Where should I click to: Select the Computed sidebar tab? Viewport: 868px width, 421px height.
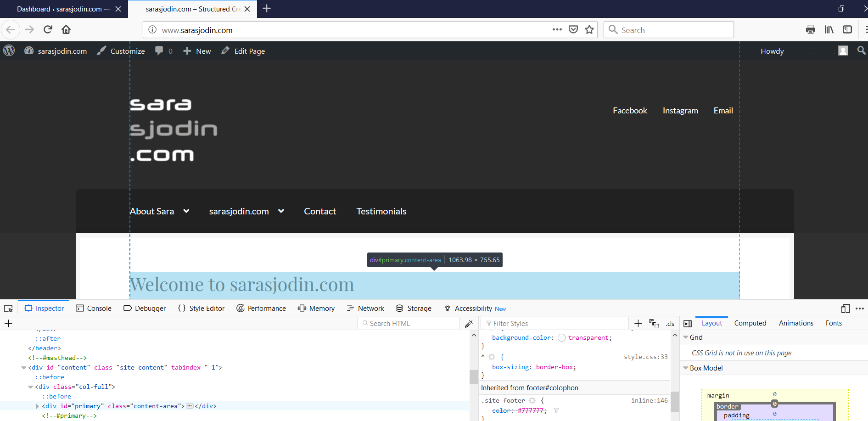[750, 323]
